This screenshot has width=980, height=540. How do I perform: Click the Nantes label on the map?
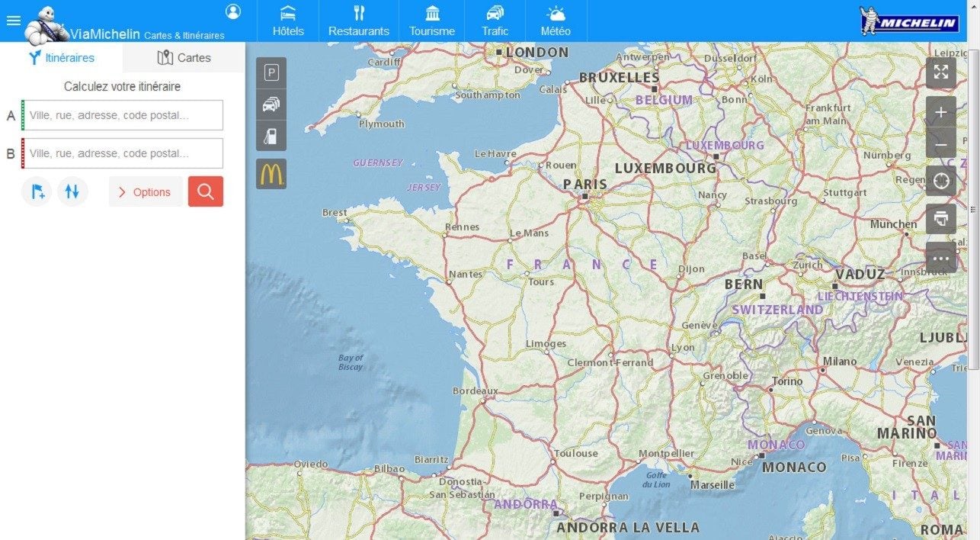(x=466, y=274)
